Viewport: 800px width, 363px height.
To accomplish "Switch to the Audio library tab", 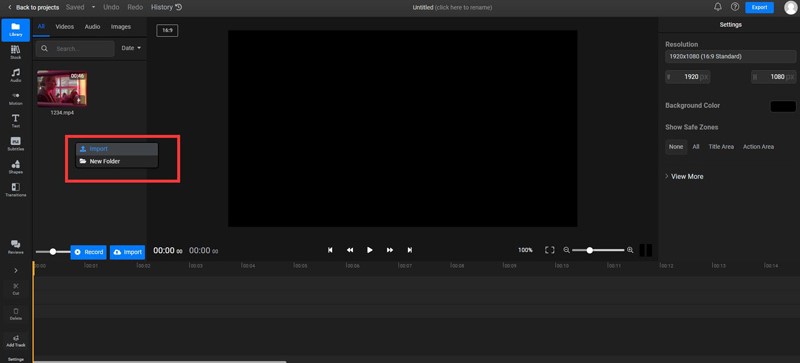I will [92, 27].
